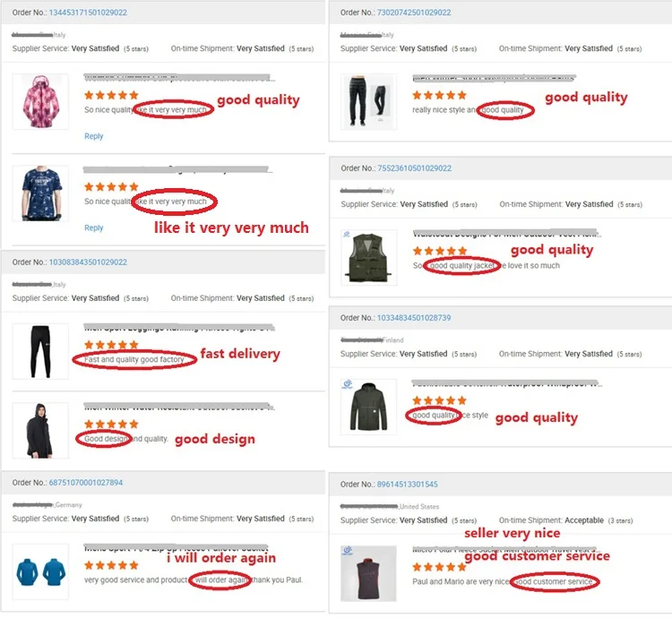Open the black sport leggings thumbnail
Viewport: 672px width, 618px height.
tap(40, 351)
